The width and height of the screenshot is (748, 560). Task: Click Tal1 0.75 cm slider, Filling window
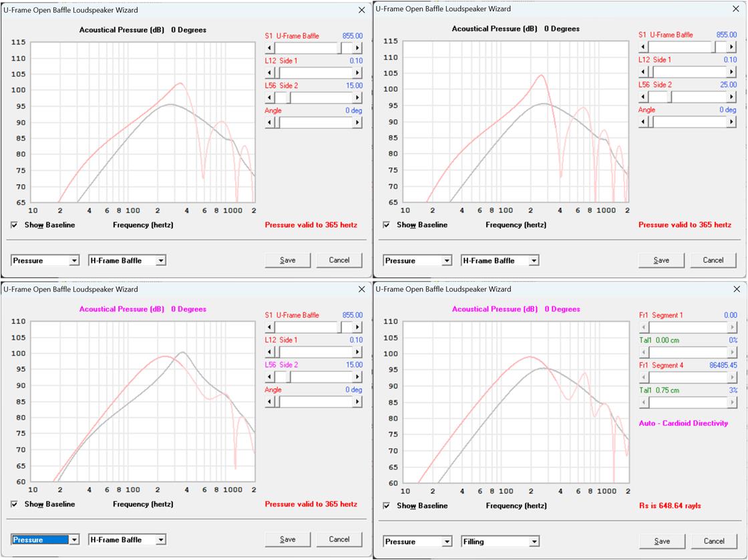point(689,402)
